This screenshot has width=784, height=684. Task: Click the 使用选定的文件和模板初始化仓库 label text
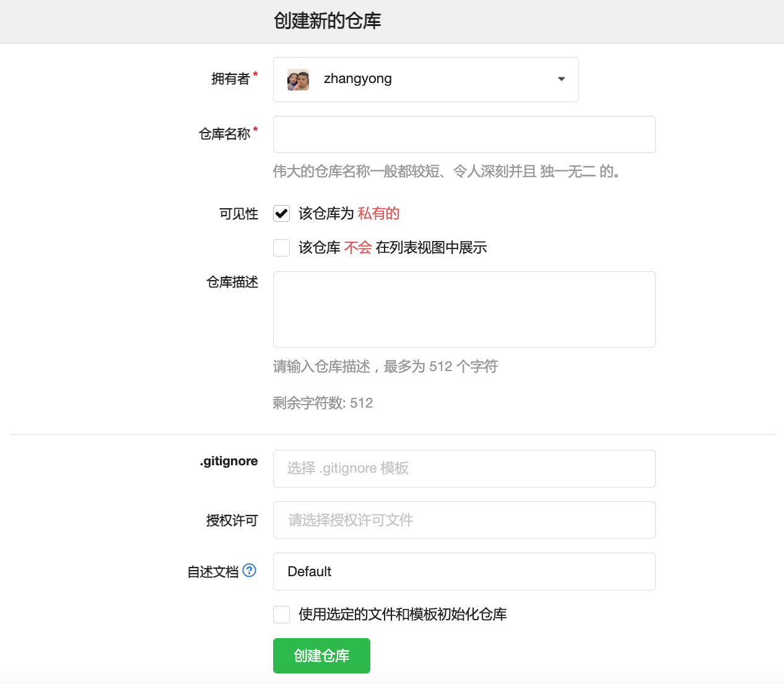(403, 615)
